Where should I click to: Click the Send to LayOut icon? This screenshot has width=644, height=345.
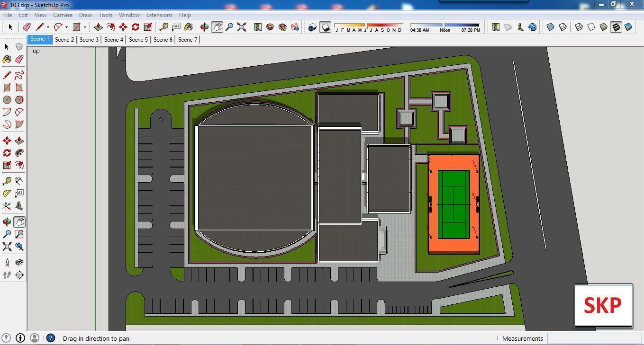click(295, 27)
